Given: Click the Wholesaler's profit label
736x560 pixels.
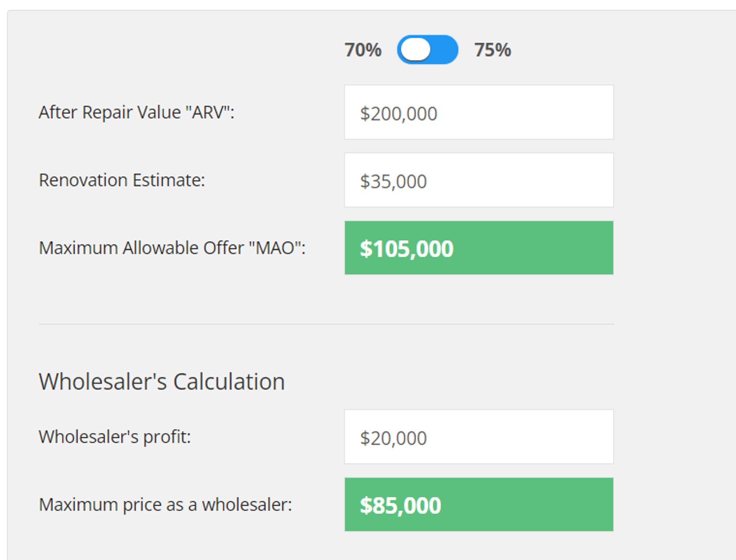Looking at the screenshot, I should tap(115, 437).
